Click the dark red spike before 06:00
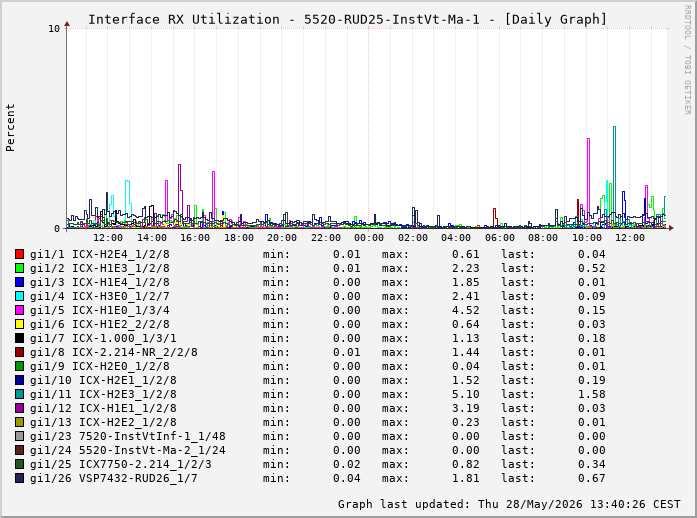 tap(494, 216)
